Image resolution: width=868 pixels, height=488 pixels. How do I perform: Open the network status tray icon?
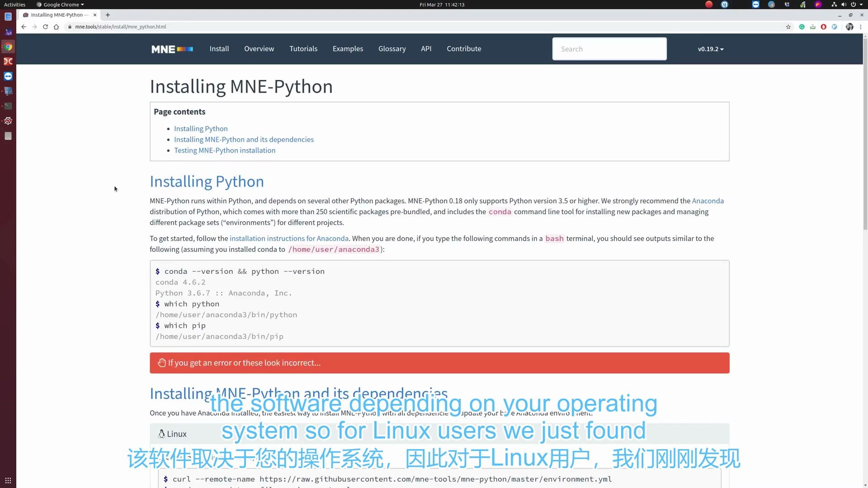tap(834, 5)
